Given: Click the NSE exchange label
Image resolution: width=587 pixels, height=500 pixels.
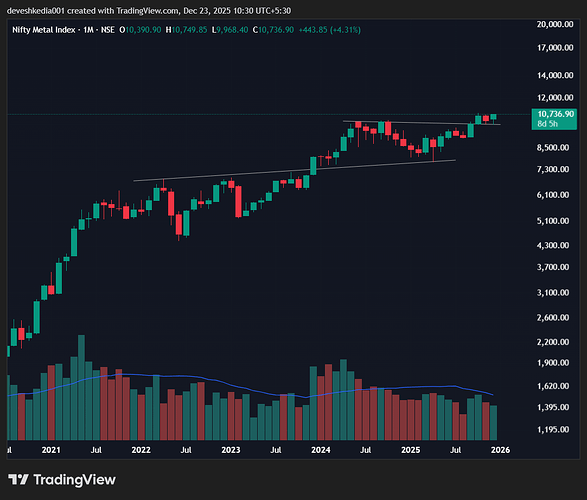Looking at the screenshot, I should pos(108,30).
